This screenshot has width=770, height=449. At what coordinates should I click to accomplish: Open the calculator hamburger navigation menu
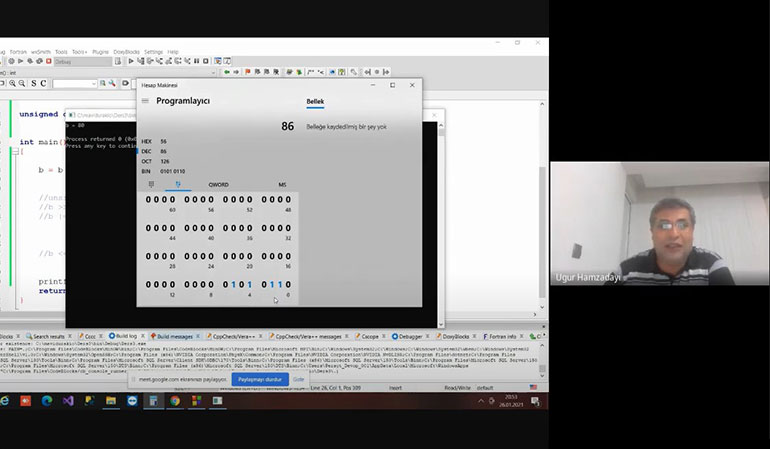click(146, 101)
